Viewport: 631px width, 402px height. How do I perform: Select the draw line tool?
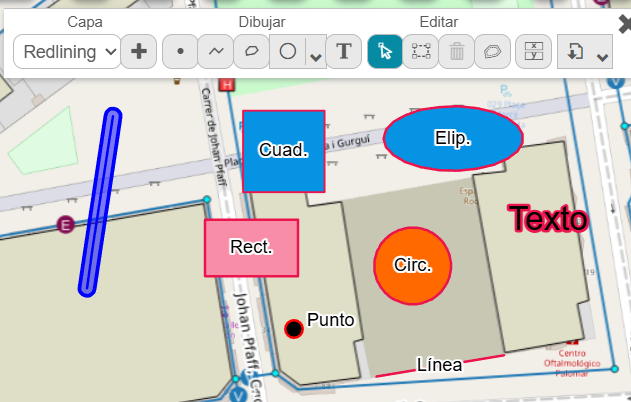215,52
